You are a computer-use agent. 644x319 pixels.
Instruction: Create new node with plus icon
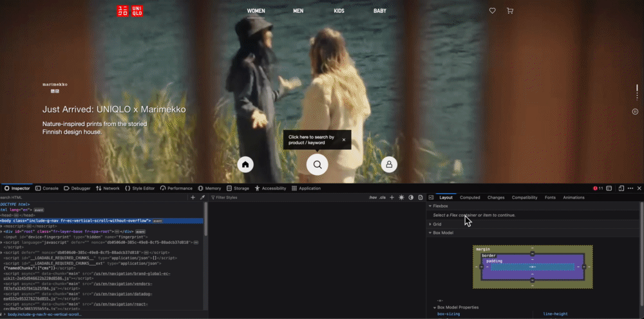pos(193,197)
